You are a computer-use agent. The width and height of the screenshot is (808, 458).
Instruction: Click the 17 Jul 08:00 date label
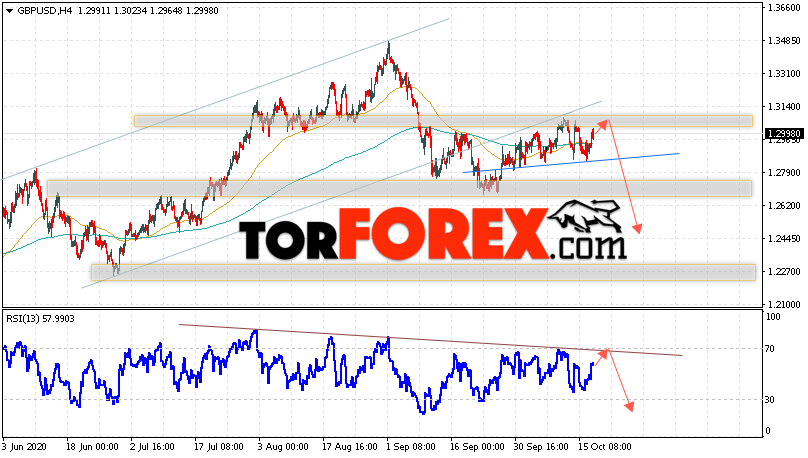click(219, 447)
